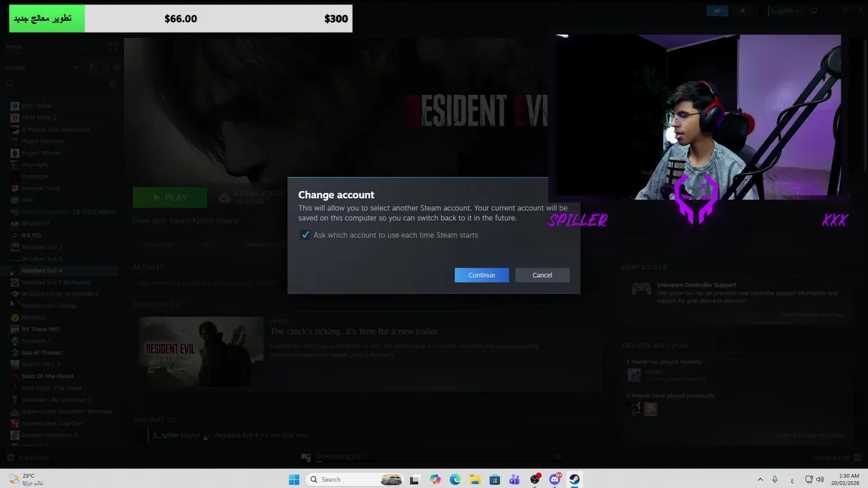Viewport: 868px width, 488px height.
Task: Click the Sea of Thieves game icon
Action: point(15,353)
